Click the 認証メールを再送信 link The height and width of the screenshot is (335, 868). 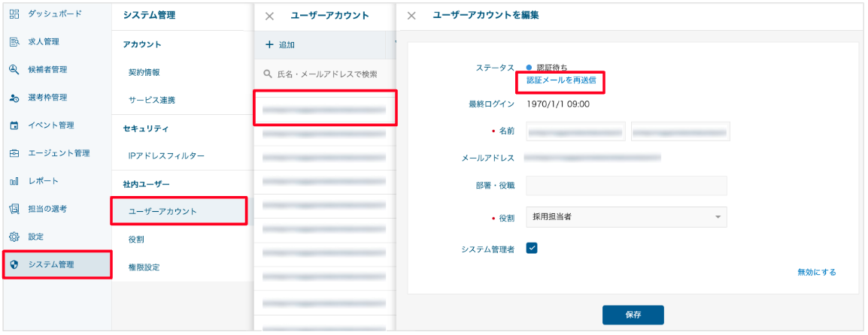point(560,80)
